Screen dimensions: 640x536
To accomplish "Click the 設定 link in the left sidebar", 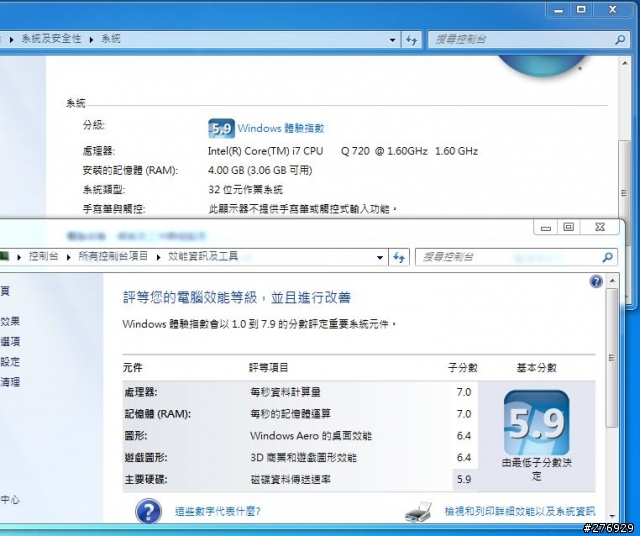I will (x=10, y=362).
